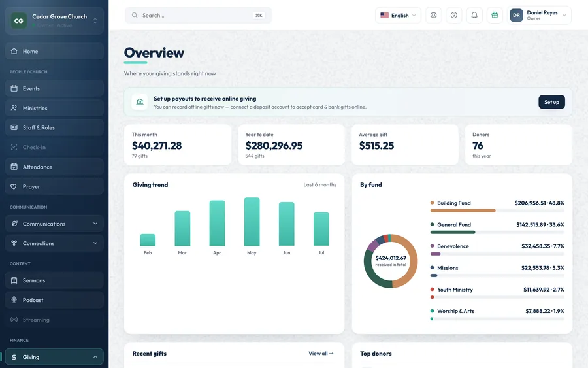Image resolution: width=588 pixels, height=368 pixels.
Task: Open Attendance from sidebar
Action: pyautogui.click(x=54, y=167)
